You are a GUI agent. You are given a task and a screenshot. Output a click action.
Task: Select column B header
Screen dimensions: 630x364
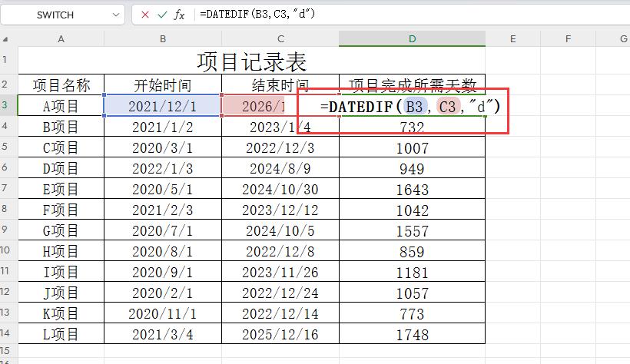[163, 39]
